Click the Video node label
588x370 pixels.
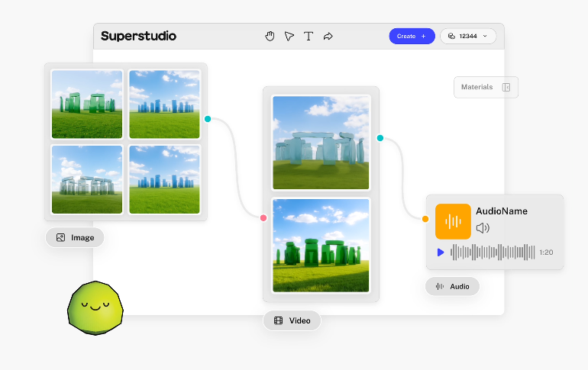(292, 320)
